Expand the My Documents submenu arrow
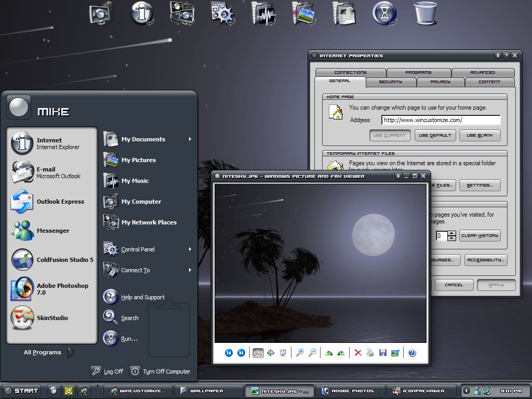 [x=190, y=139]
